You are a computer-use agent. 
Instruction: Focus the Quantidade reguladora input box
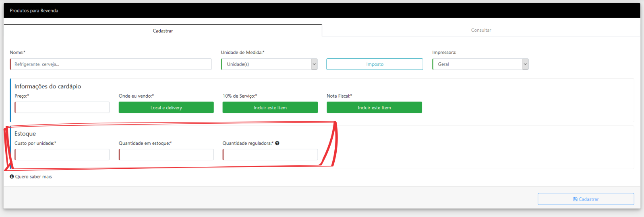[x=270, y=155]
